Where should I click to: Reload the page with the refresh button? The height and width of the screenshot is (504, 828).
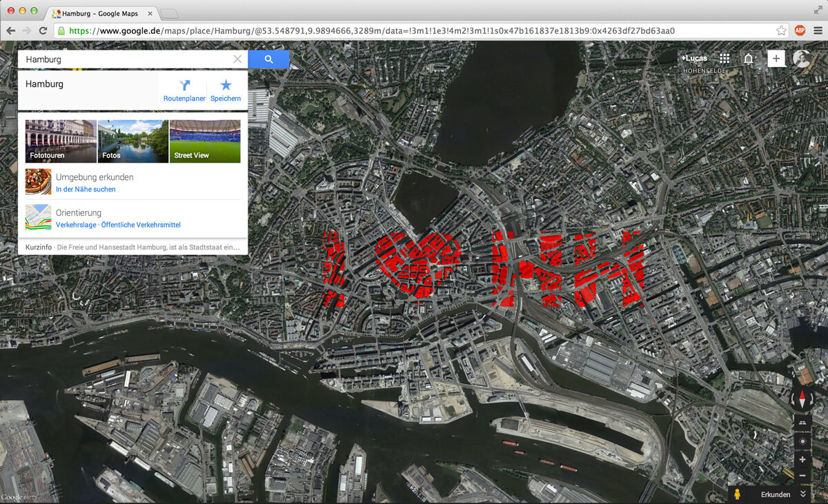[43, 31]
